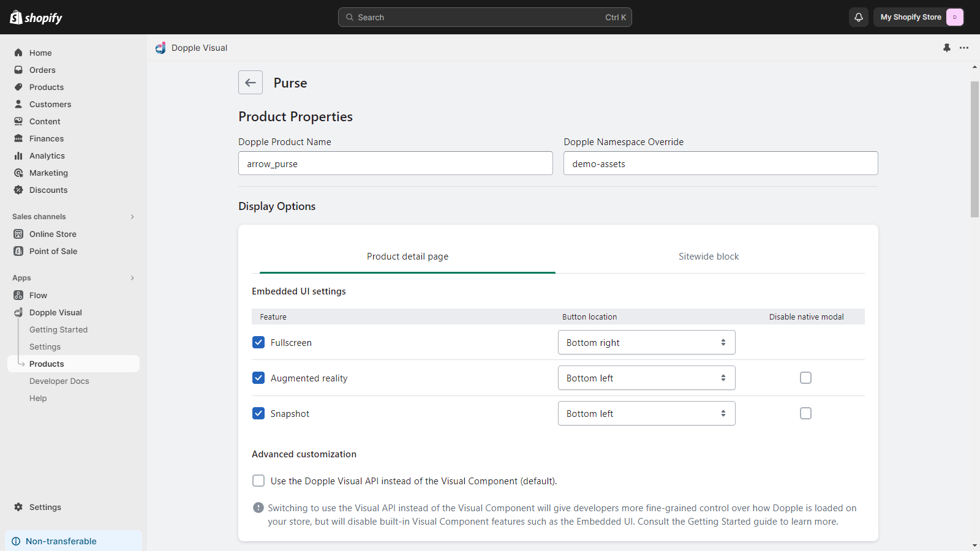Open Developer Docs menu item
Image resolution: width=980 pixels, height=551 pixels.
click(x=59, y=381)
